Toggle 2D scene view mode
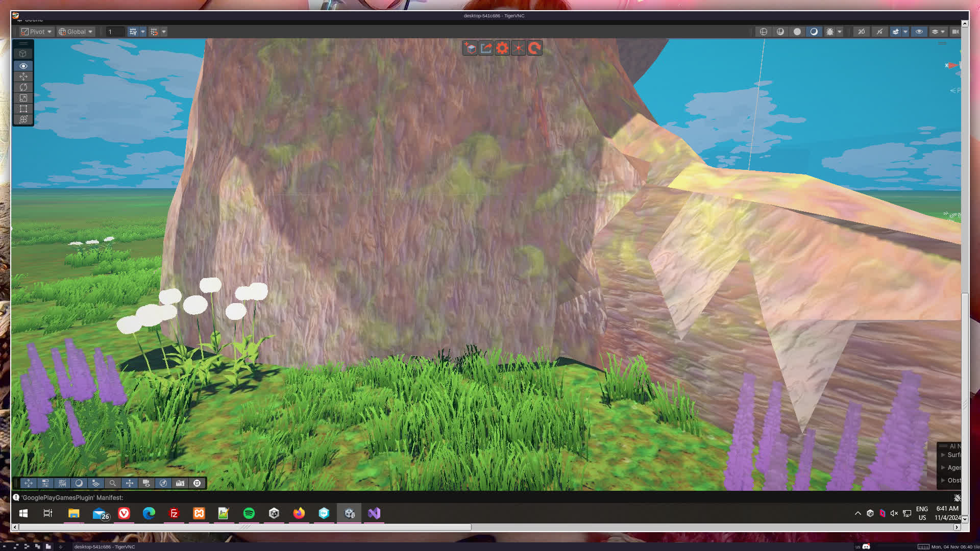 [x=862, y=32]
